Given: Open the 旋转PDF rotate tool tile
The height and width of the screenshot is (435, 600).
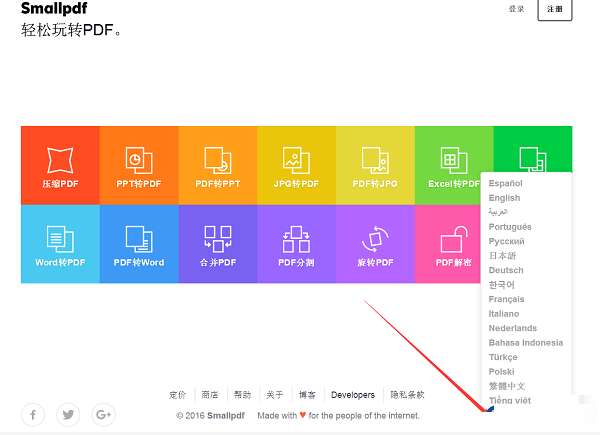Looking at the screenshot, I should point(375,244).
